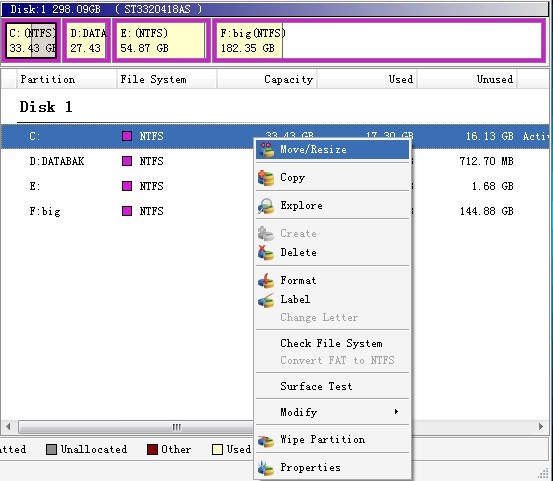553x481 pixels.
Task: Sort by Unused column header
Action: click(468, 79)
